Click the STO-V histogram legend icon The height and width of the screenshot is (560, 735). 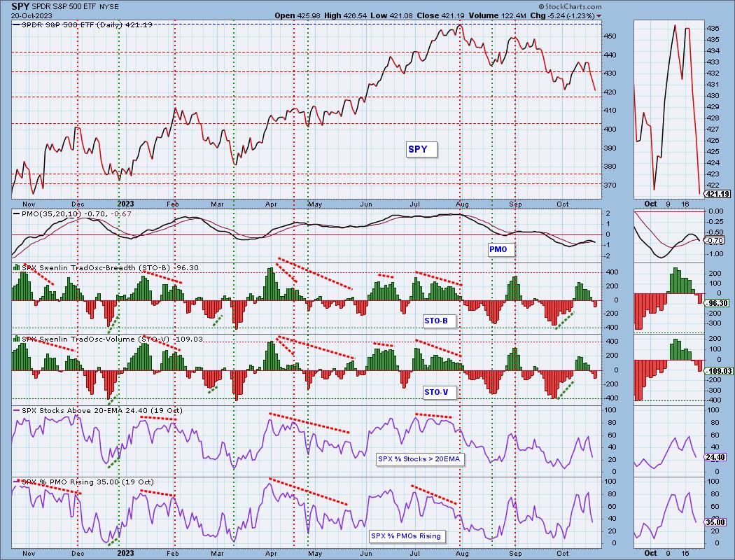click(x=16, y=339)
